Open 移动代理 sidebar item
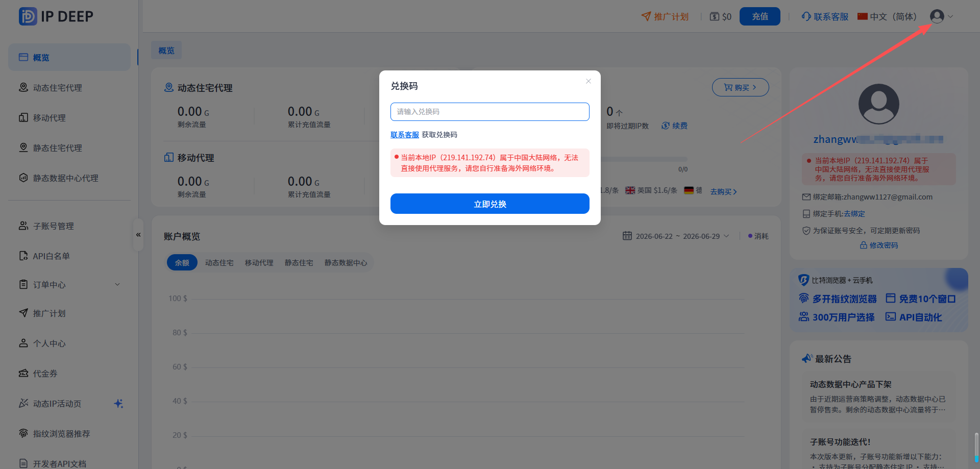Image resolution: width=980 pixels, height=469 pixels. point(69,118)
